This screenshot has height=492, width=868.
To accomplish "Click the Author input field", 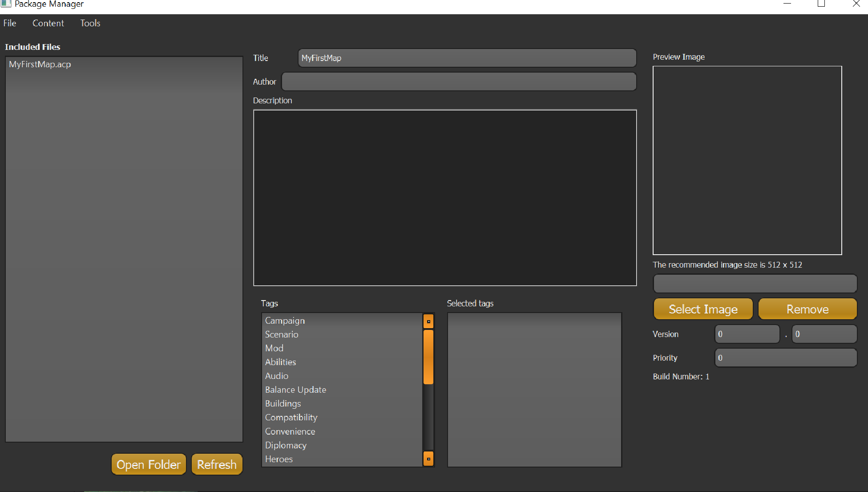I will coord(459,81).
